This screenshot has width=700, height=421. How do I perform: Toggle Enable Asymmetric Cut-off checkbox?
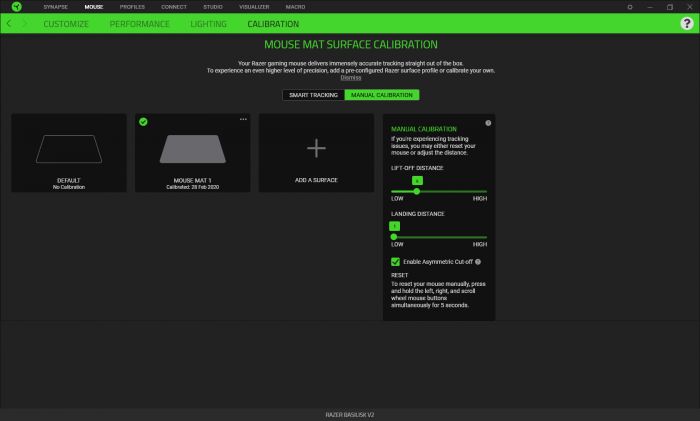pos(395,262)
